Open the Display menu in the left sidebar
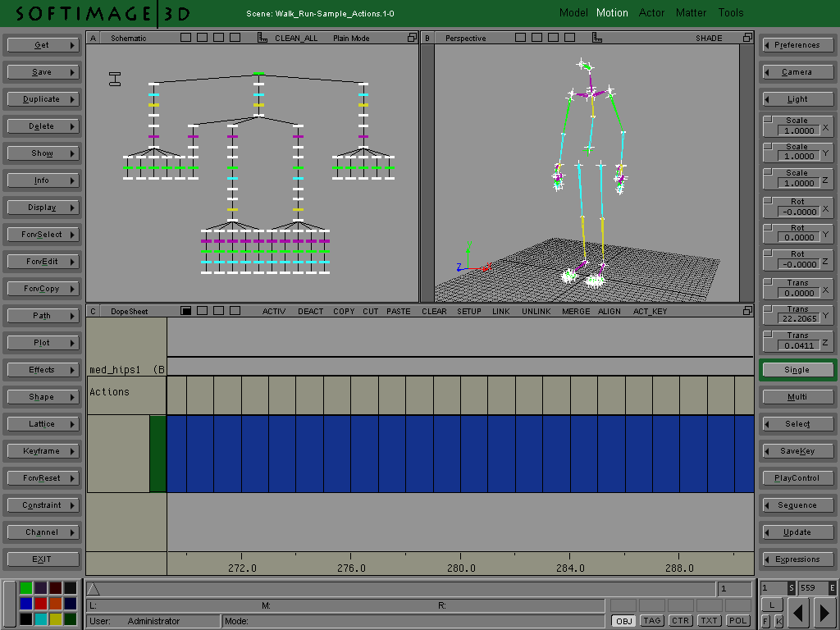Image resolution: width=840 pixels, height=630 pixels. [x=42, y=207]
